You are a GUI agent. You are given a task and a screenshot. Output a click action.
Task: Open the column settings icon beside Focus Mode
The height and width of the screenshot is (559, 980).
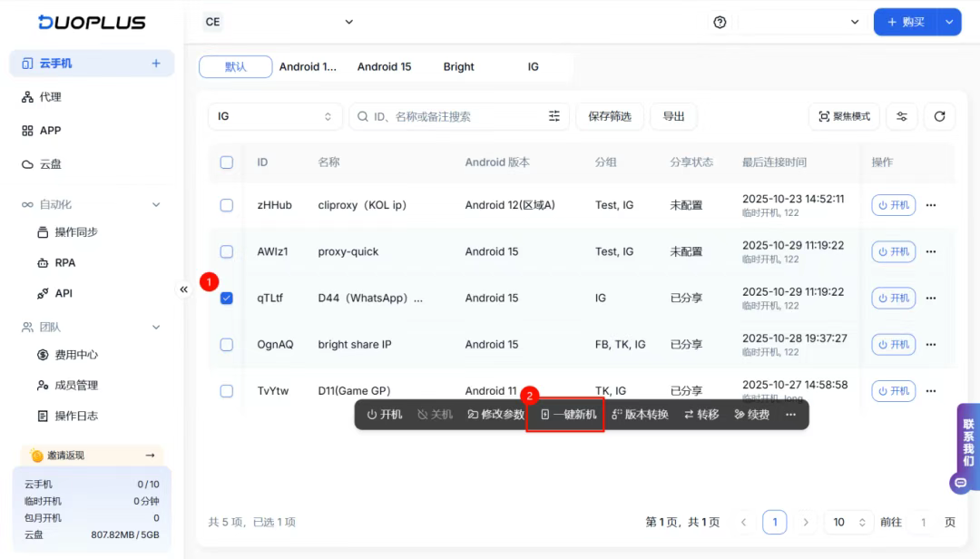[x=901, y=116]
